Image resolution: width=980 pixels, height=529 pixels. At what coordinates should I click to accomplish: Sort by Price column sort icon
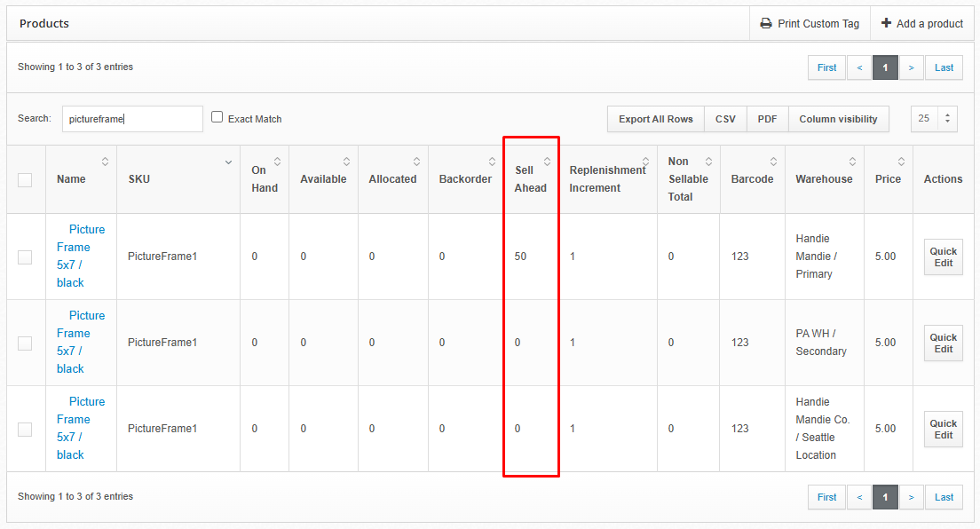[901, 162]
